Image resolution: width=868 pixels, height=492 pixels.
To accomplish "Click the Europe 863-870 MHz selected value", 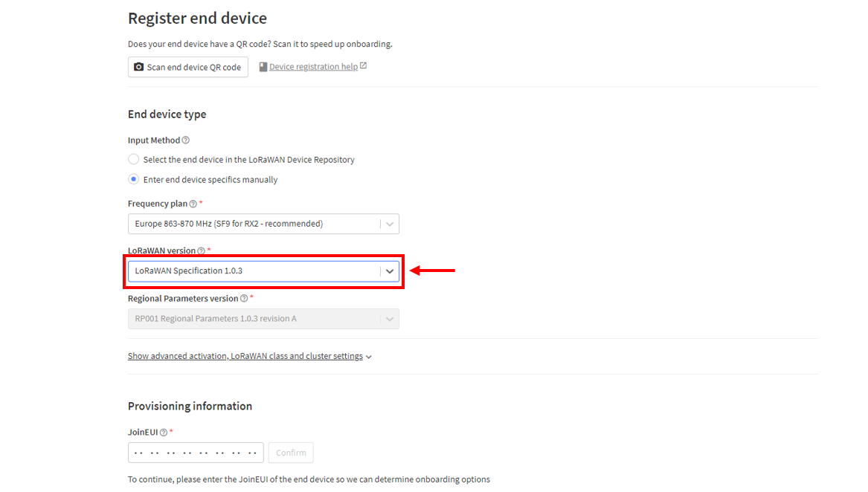I will tap(228, 224).
